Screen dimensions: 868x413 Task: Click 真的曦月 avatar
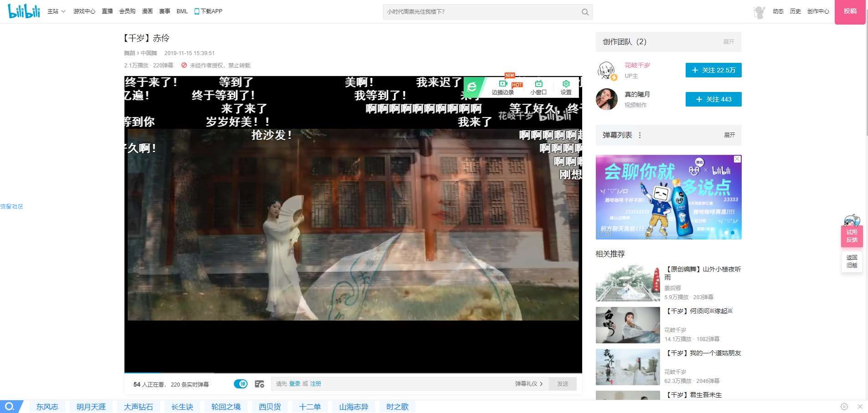(x=607, y=99)
